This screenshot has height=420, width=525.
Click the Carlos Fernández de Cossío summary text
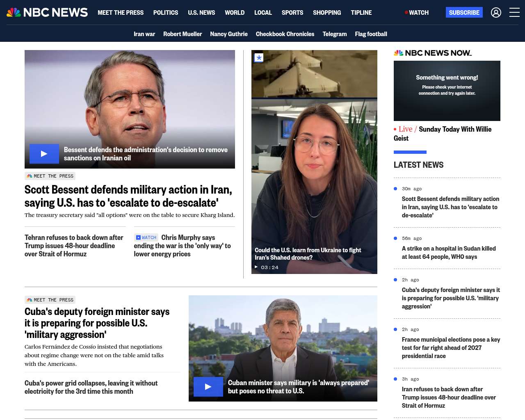pos(94,355)
